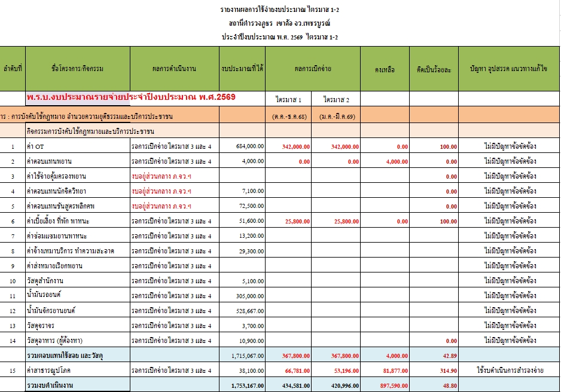Select the วัสดุสำนักงาน cell
Viewport: 561px width, 392px height.
(x=78, y=281)
